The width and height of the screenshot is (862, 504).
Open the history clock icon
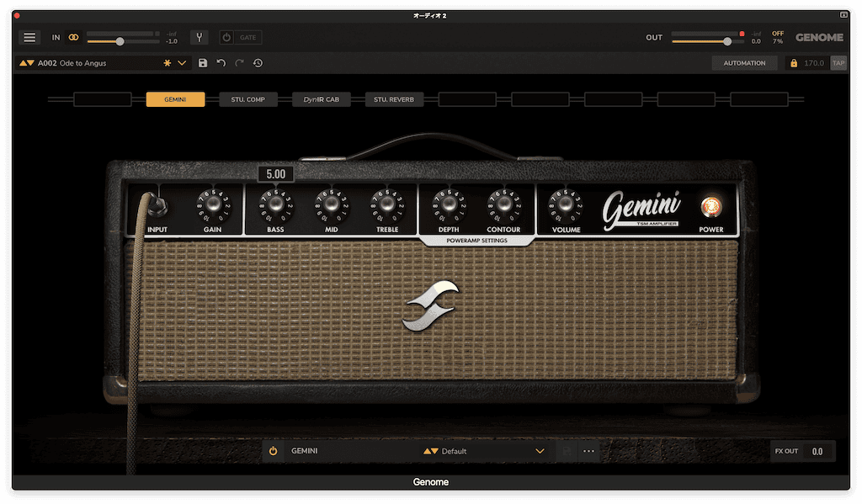coord(258,63)
